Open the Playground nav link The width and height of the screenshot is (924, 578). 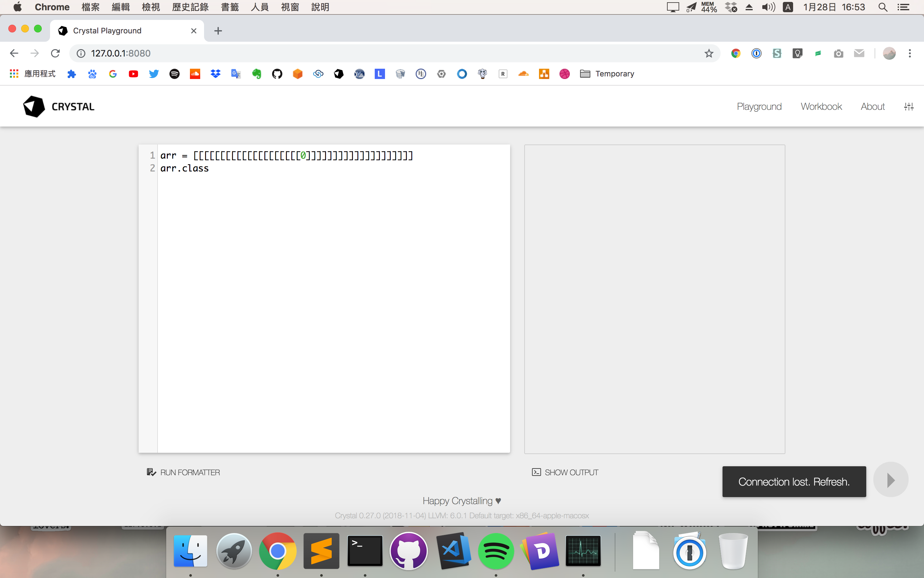(x=759, y=107)
